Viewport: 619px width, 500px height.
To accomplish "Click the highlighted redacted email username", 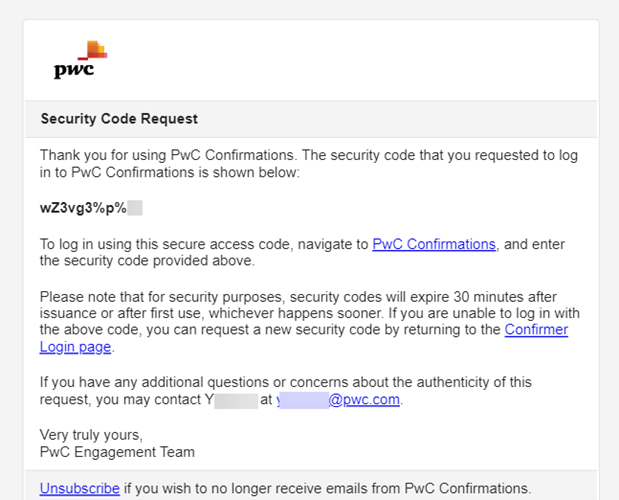I will click(304, 400).
